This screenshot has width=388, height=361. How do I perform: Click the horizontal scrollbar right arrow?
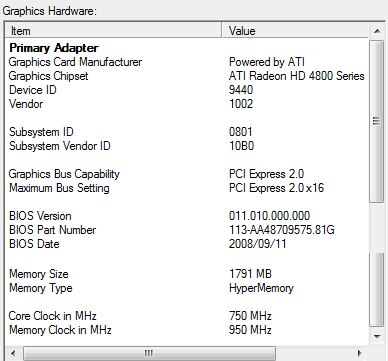click(x=359, y=353)
